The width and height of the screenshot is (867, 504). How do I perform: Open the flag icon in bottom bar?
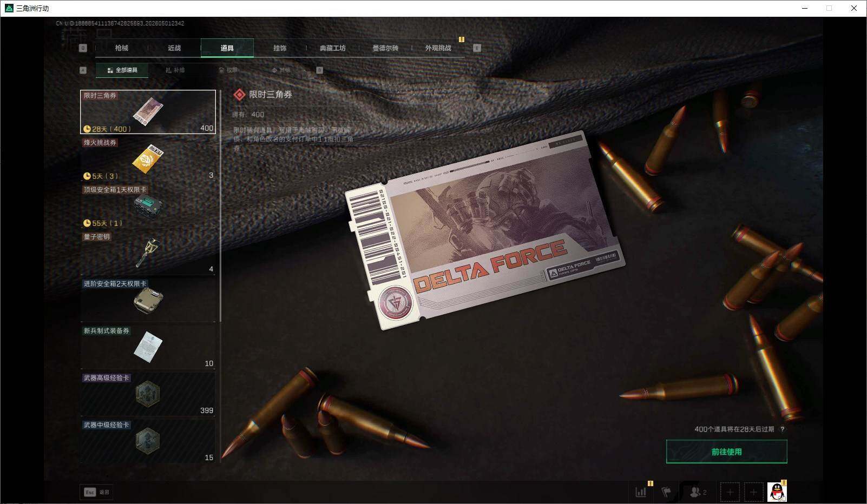[x=666, y=492]
